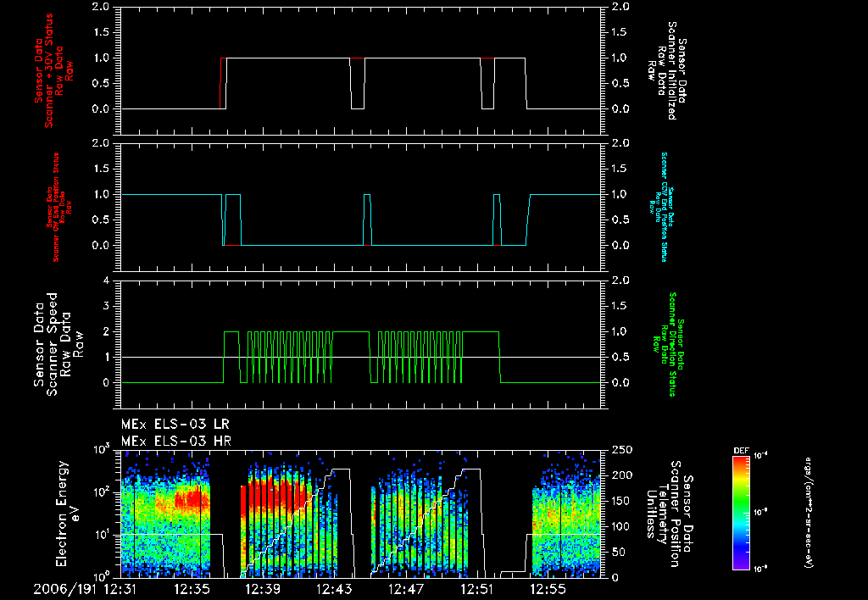
Task: Click the '12:55' time tick label
Action: [x=548, y=589]
